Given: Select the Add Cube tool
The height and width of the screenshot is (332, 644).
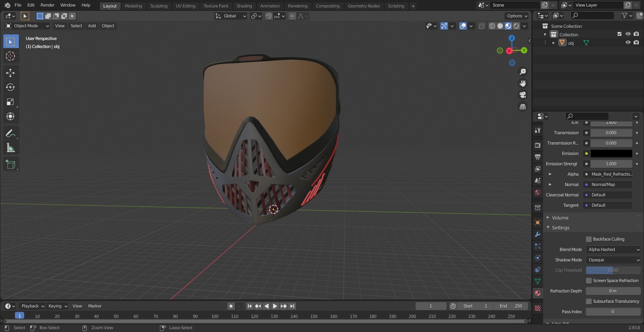Looking at the screenshot, I should click(x=10, y=164).
